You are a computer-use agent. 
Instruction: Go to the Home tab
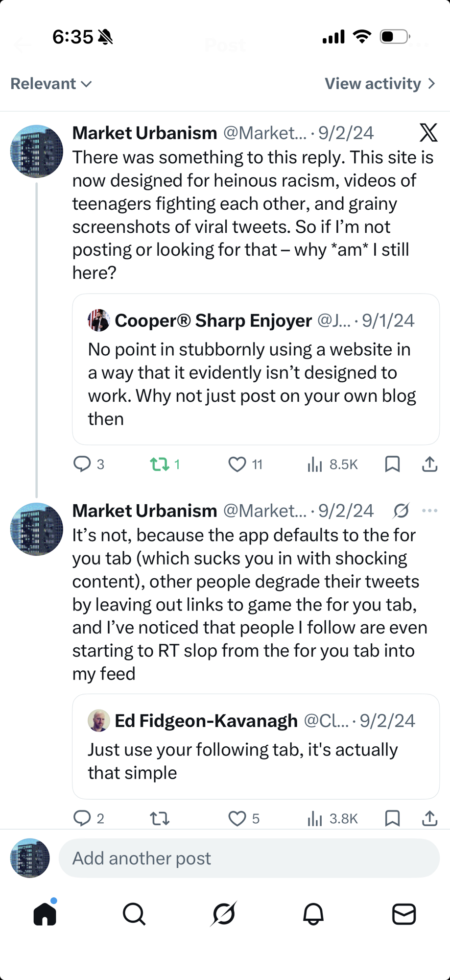[x=45, y=914]
